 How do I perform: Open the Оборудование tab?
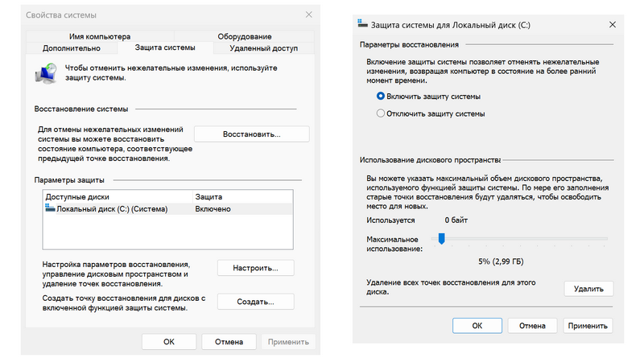[x=245, y=36]
